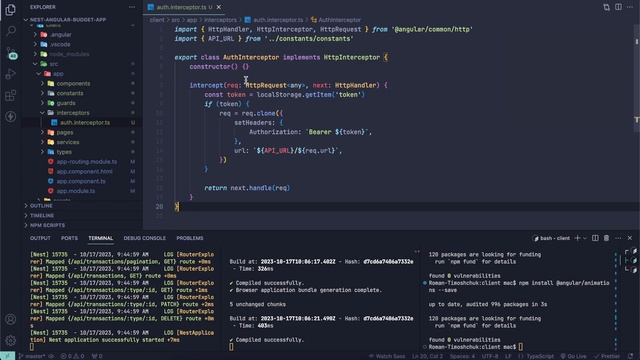
Task: Open editor more actions ellipsis
Action: pos(630,7)
